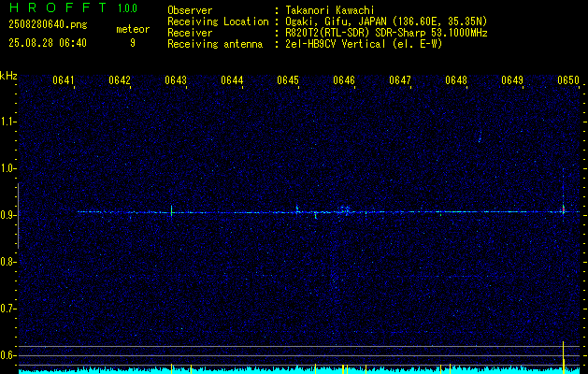Click the faint echo above 1.0 kHz near 0648
Viewport: 588px width, 374px height.
coord(480,137)
